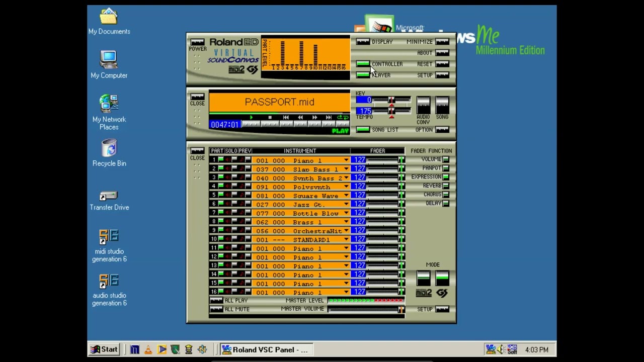Click ALL MUTE button

[216, 309]
